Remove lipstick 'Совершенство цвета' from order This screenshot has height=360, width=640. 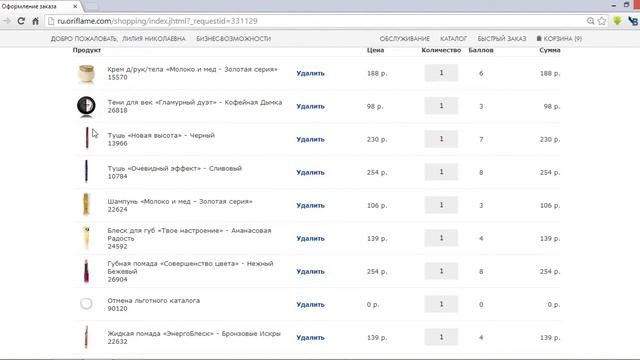tap(310, 272)
